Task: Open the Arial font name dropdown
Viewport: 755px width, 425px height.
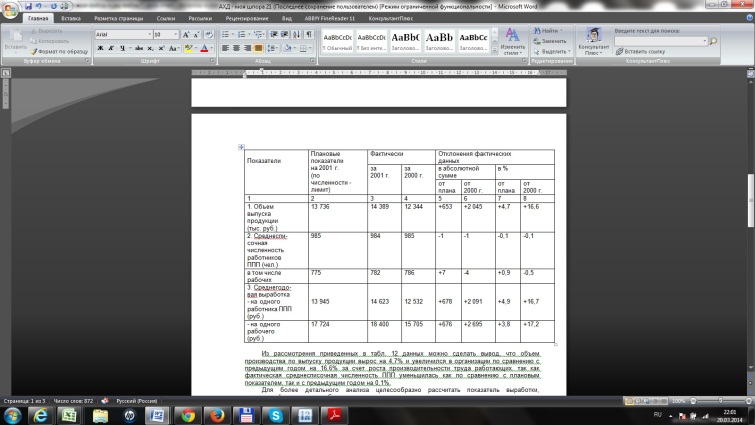Action: 150,35
